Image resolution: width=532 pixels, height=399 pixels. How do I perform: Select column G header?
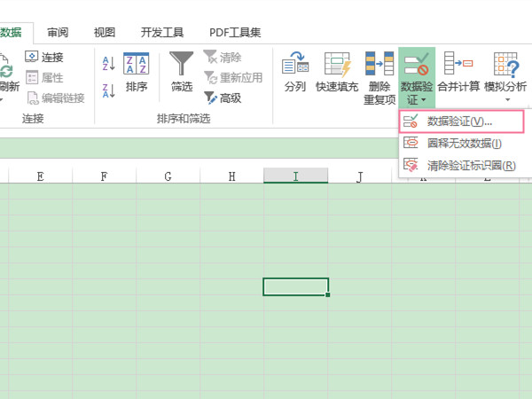pyautogui.click(x=168, y=176)
